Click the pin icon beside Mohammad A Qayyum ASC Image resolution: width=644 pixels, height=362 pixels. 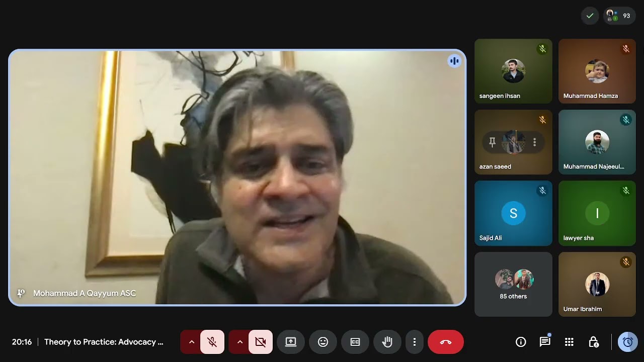click(x=21, y=293)
